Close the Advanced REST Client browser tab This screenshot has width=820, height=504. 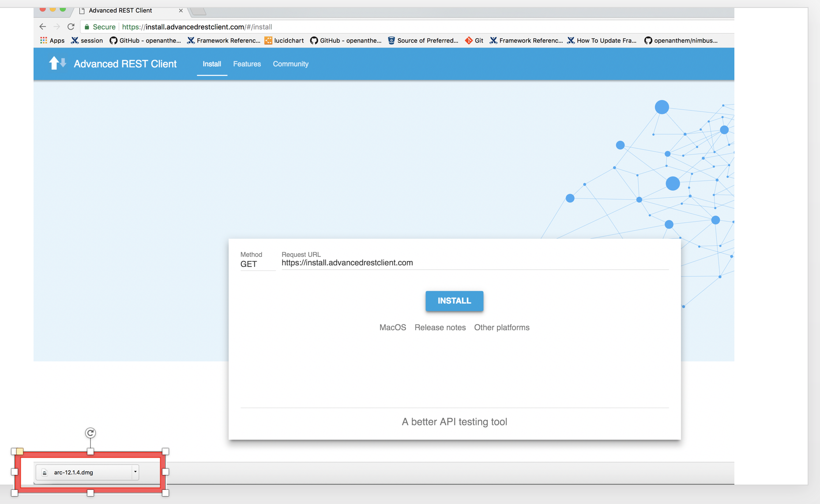(x=181, y=11)
